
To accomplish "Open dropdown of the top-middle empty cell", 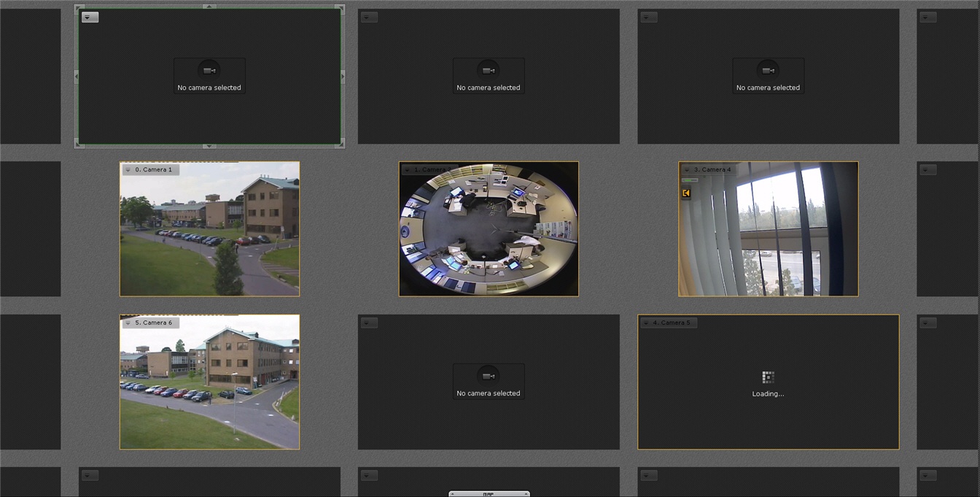I will [369, 17].
